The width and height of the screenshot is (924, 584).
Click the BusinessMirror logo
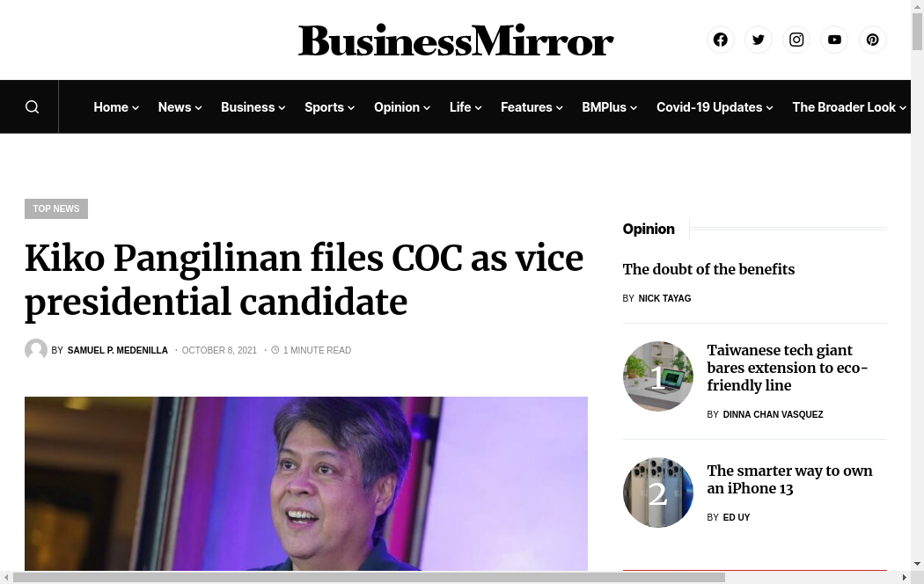coord(456,40)
